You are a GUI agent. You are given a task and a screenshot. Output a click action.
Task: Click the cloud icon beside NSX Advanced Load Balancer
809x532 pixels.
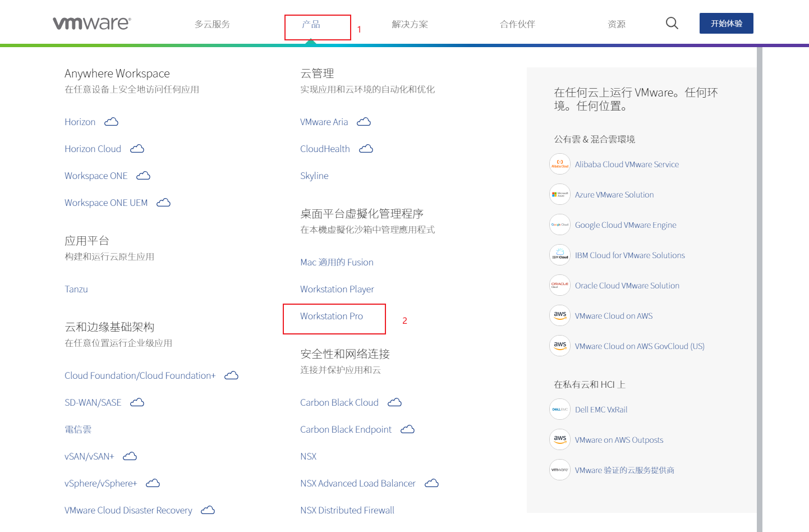tap(432, 483)
